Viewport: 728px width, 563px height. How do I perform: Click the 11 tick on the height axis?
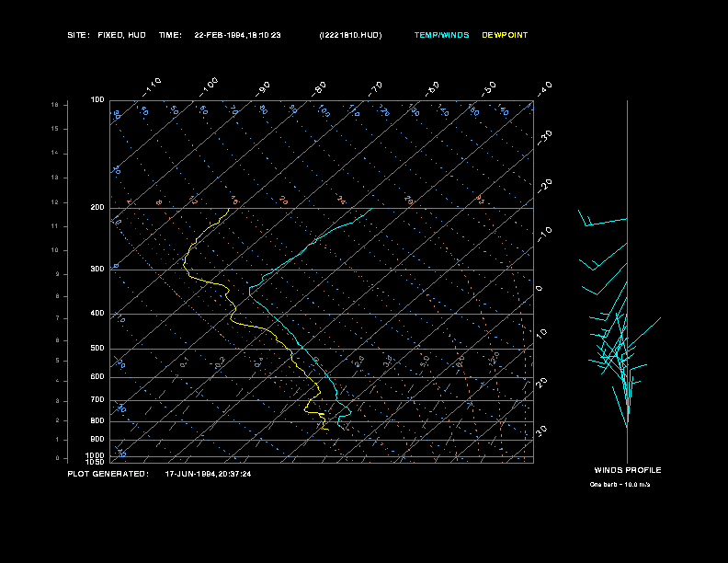point(55,226)
